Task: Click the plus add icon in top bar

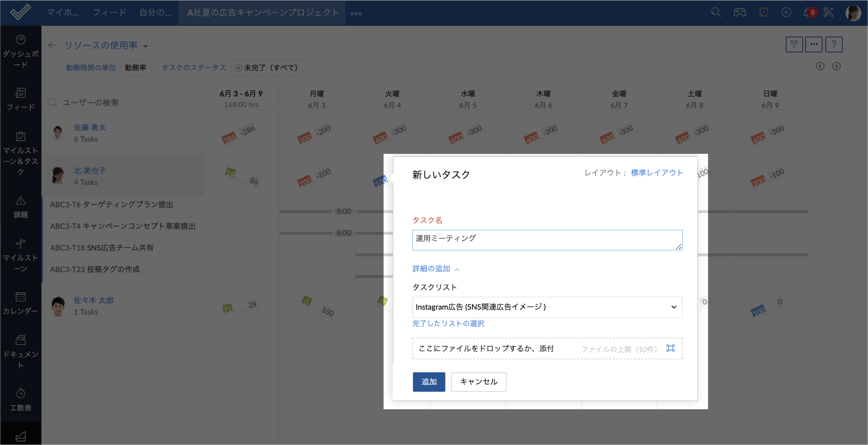Action: click(786, 12)
